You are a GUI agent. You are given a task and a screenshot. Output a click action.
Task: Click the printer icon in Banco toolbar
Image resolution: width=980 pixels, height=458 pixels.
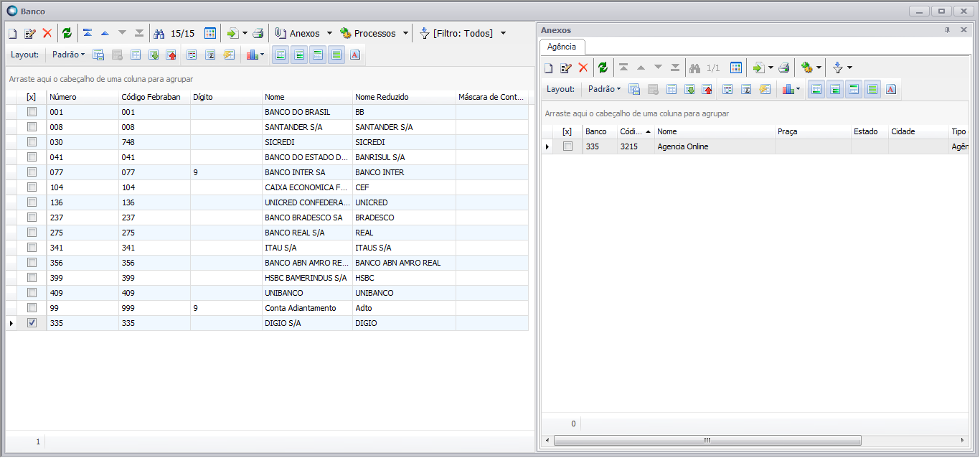pos(258,33)
